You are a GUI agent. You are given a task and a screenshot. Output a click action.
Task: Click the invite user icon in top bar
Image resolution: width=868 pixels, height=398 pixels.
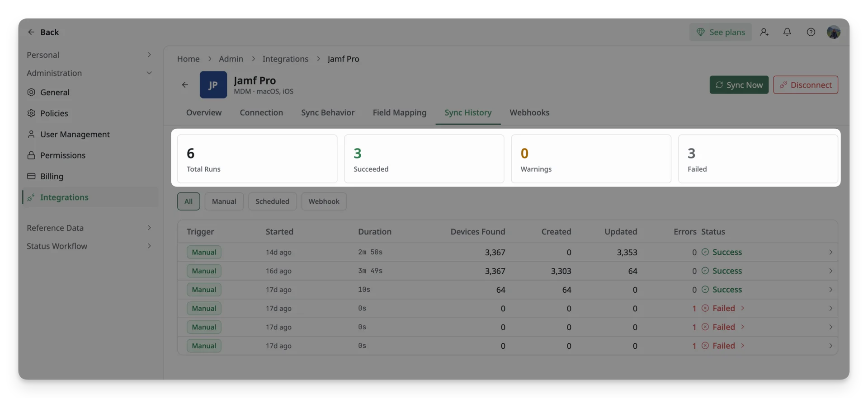click(x=764, y=32)
